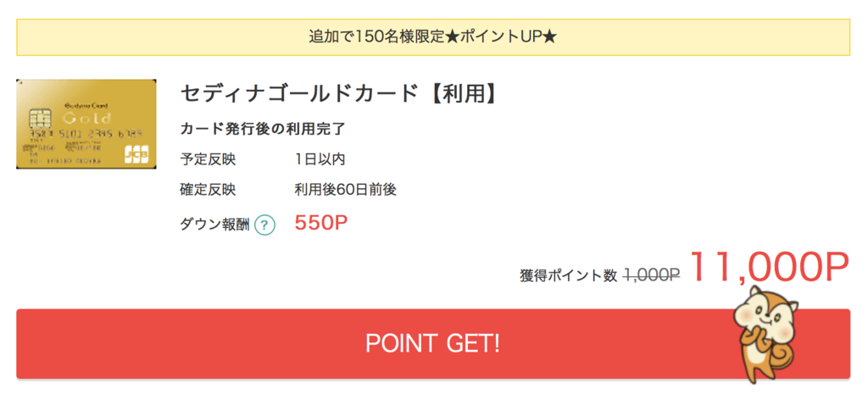Click the セディナゴールドカード【利用】 title
Screen dimensions: 868x394
pos(339,93)
